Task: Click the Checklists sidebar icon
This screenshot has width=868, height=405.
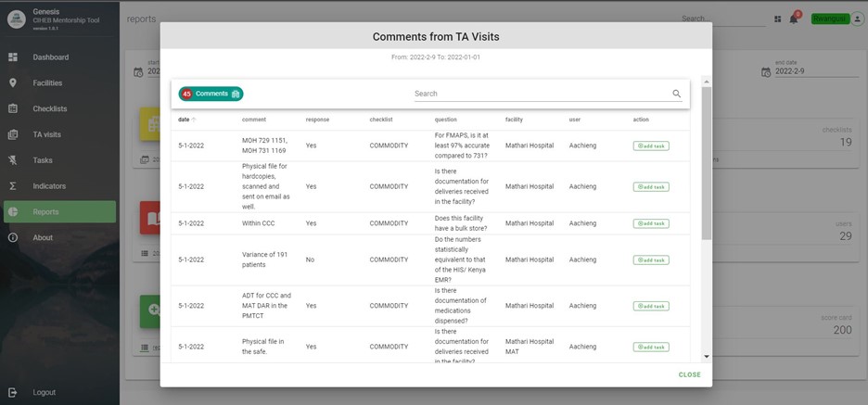Action: pyautogui.click(x=13, y=108)
